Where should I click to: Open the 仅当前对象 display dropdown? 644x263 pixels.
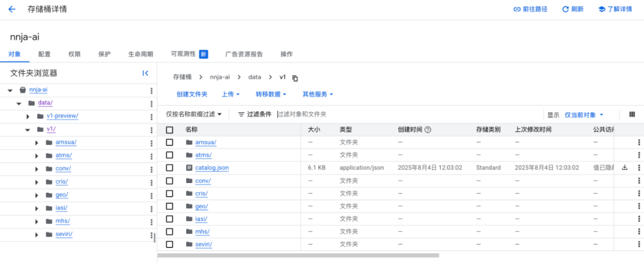pyautogui.click(x=584, y=115)
